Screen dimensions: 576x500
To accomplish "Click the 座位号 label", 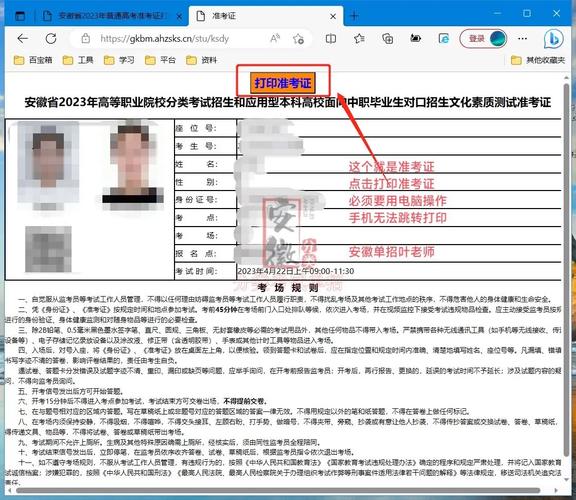I will (196, 128).
